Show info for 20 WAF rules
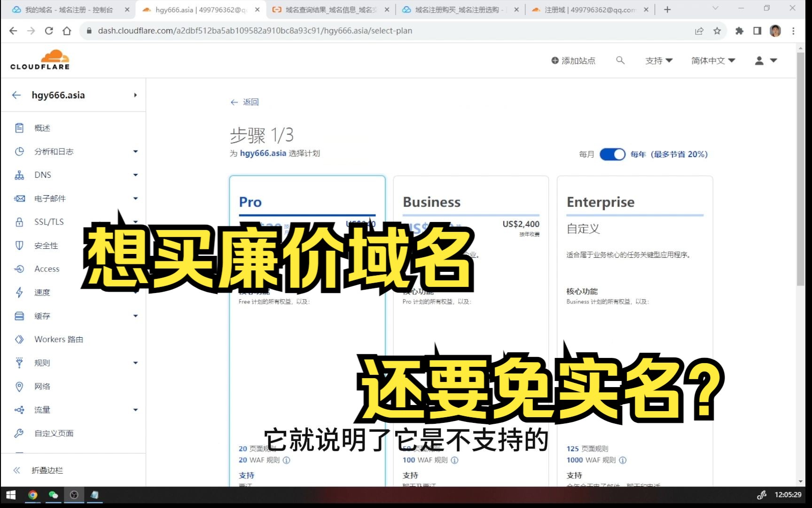The width and height of the screenshot is (812, 508). (x=287, y=460)
